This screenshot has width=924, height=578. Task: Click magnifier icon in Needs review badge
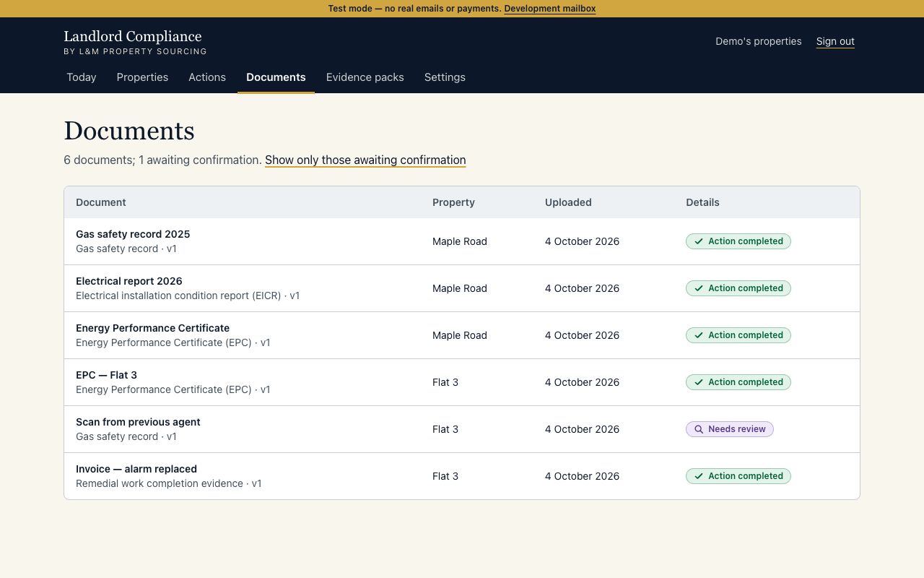pos(698,429)
